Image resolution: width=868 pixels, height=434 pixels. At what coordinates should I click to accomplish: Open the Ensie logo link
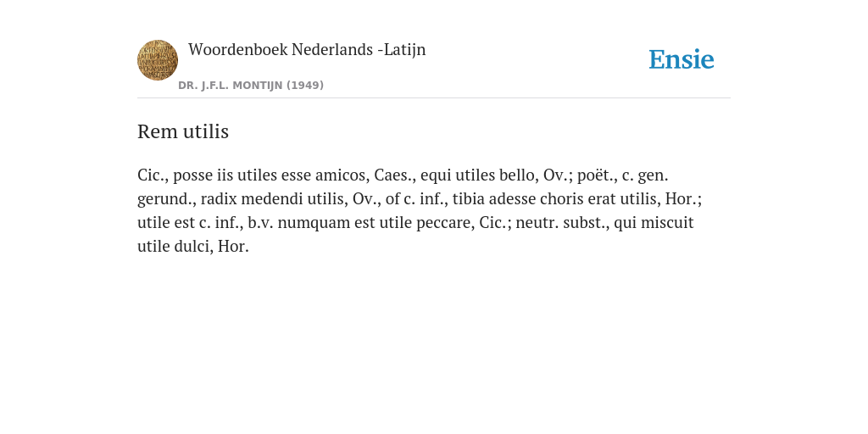pyautogui.click(x=682, y=59)
